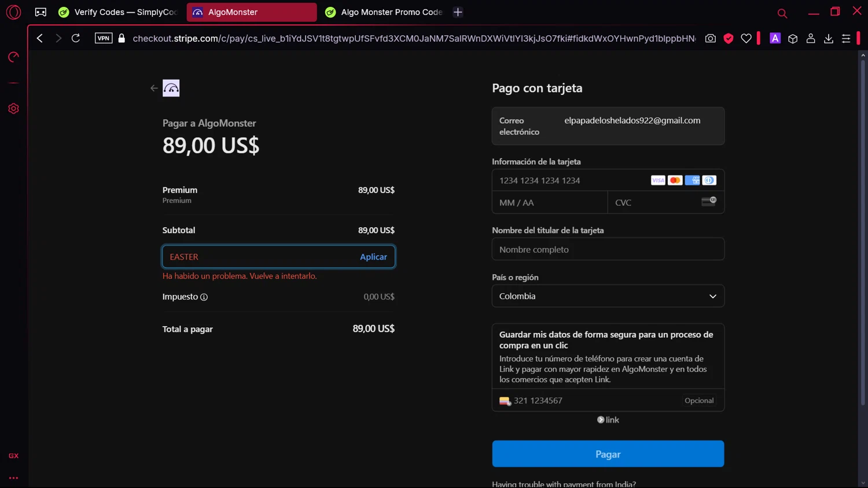868x488 pixels.
Task: Go back using the arrow next to AlgoMonster logo
Action: coord(154,88)
